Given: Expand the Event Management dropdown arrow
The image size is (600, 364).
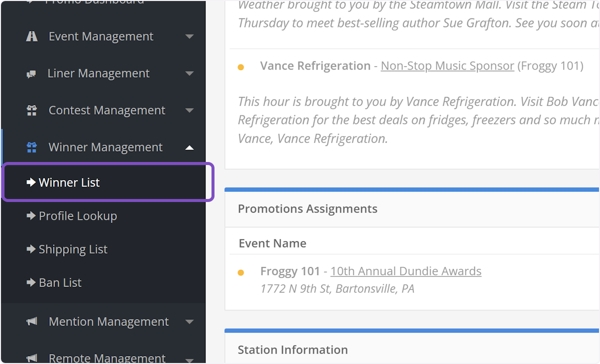Looking at the screenshot, I should pyautogui.click(x=189, y=36).
